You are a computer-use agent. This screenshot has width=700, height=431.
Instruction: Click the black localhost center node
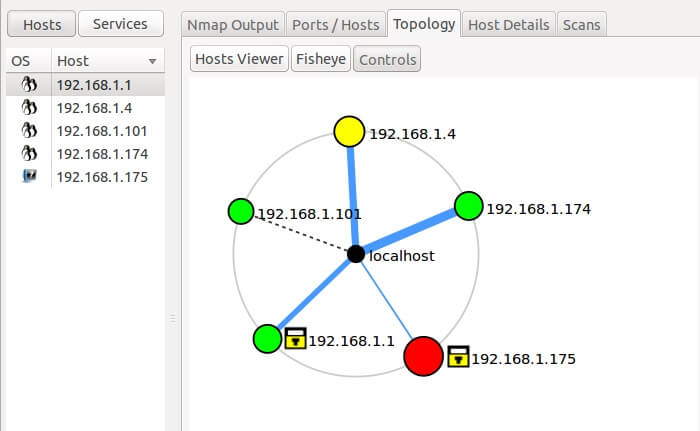[355, 254]
